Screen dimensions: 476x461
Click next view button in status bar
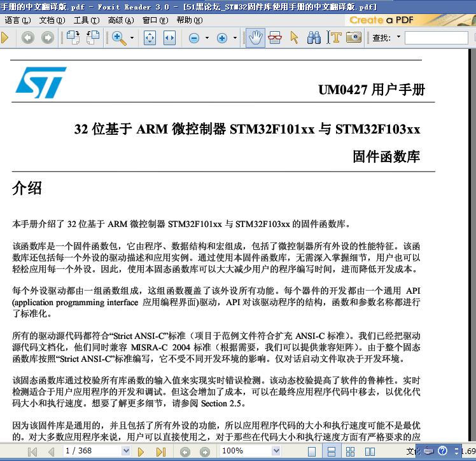[205, 452]
